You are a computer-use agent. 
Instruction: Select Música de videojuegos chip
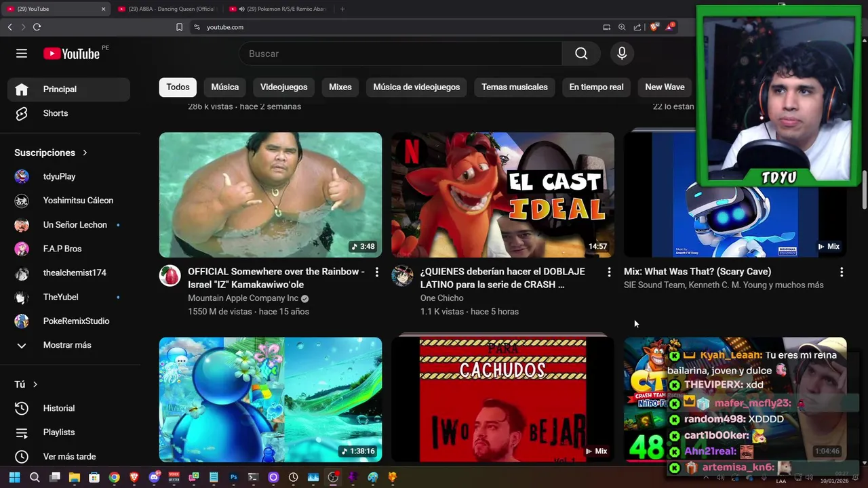416,87
